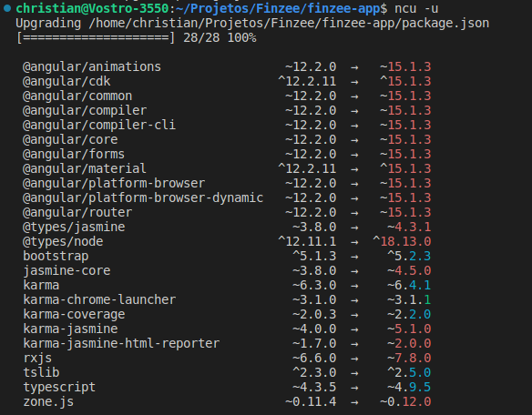Click the @angular/compiler package name
This screenshot has height=415, width=532.
pyautogui.click(x=85, y=110)
